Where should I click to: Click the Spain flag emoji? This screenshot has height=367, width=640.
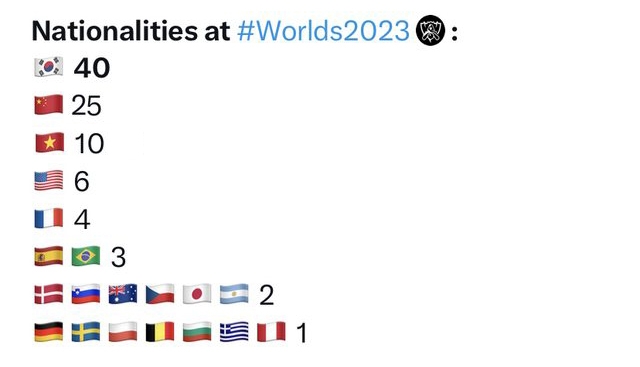[x=49, y=256]
